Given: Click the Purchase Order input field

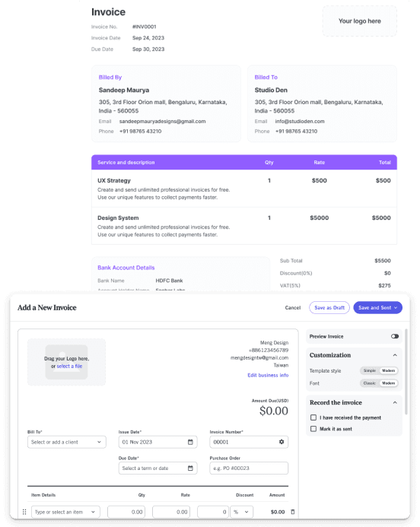Looking at the screenshot, I should (x=249, y=468).
